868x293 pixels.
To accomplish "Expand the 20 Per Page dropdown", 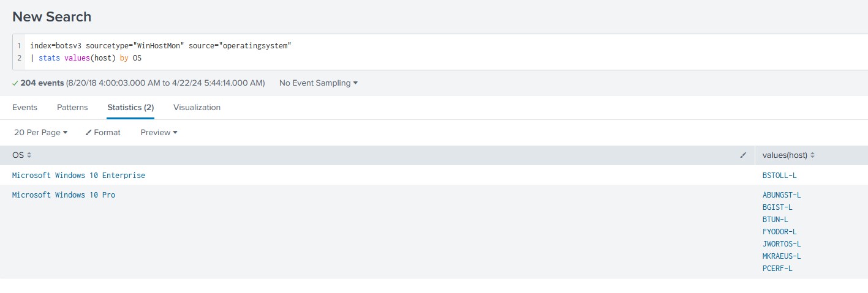I will (40, 133).
